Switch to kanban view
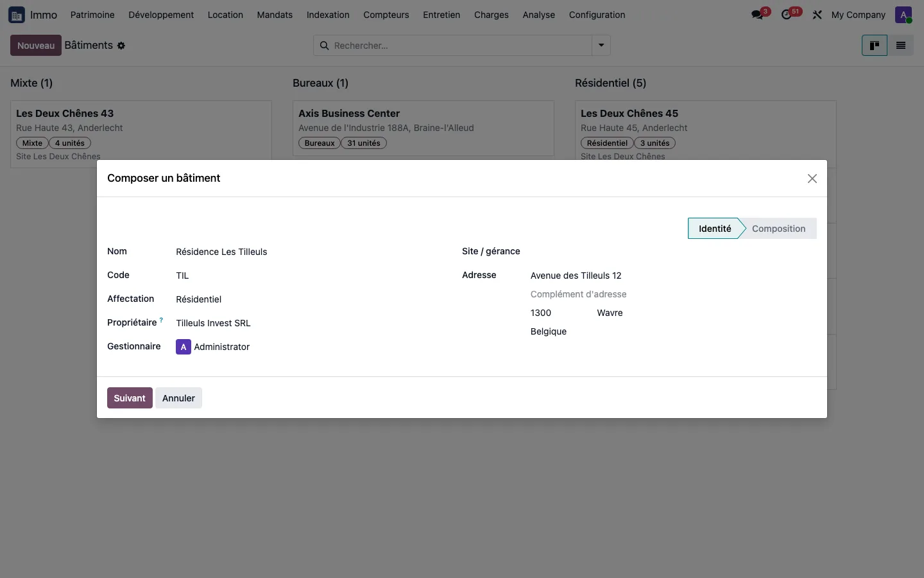 875,46
